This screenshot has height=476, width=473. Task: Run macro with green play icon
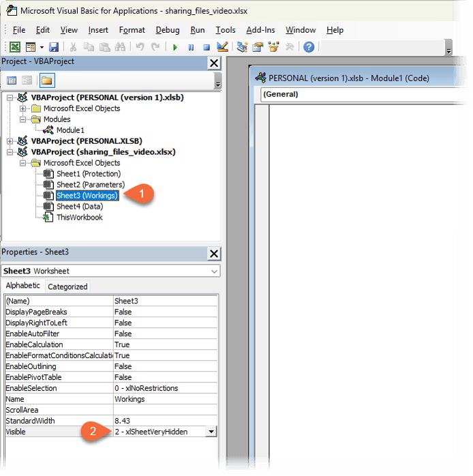point(175,47)
